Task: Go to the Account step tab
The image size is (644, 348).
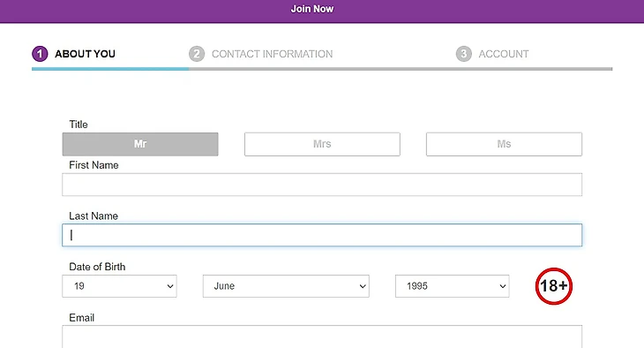Action: pyautogui.click(x=504, y=54)
